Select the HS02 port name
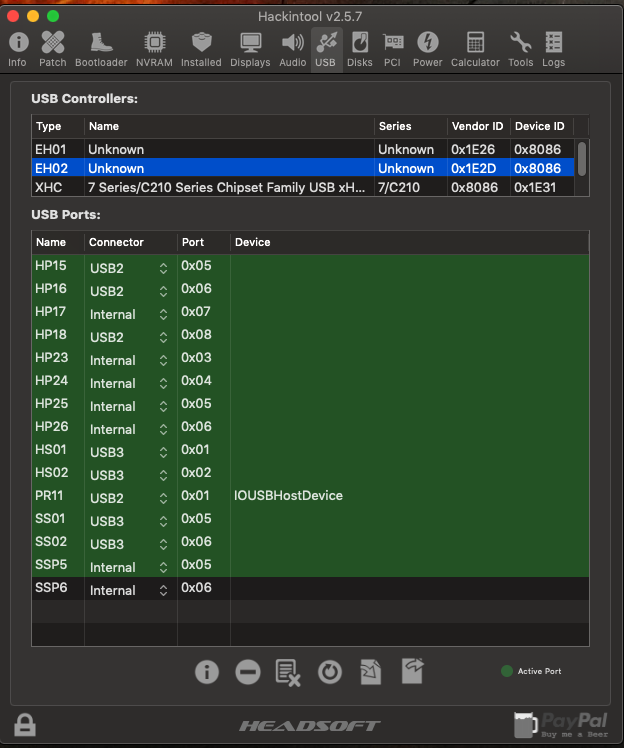624x748 pixels. pos(52,472)
